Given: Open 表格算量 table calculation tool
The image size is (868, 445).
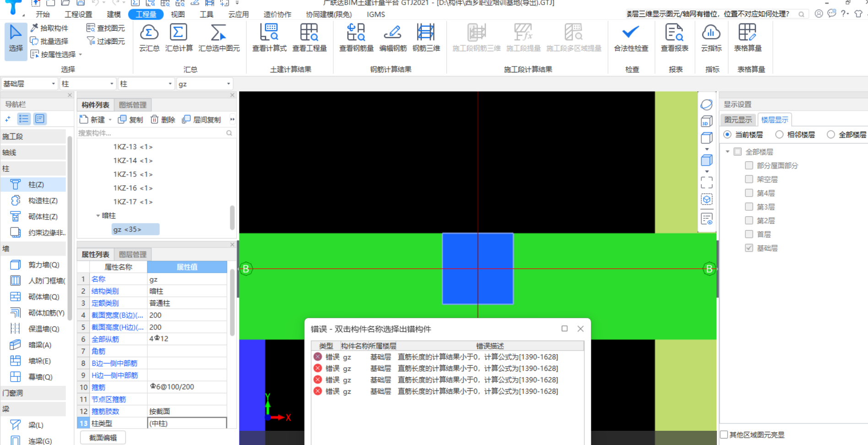Looking at the screenshot, I should pyautogui.click(x=748, y=38).
